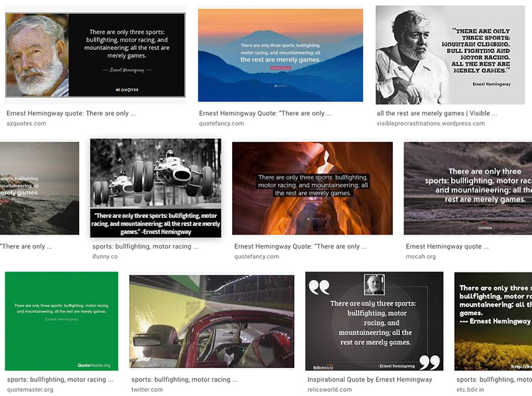
Task: Select the red race car cockpit photo
Action: tap(211, 322)
